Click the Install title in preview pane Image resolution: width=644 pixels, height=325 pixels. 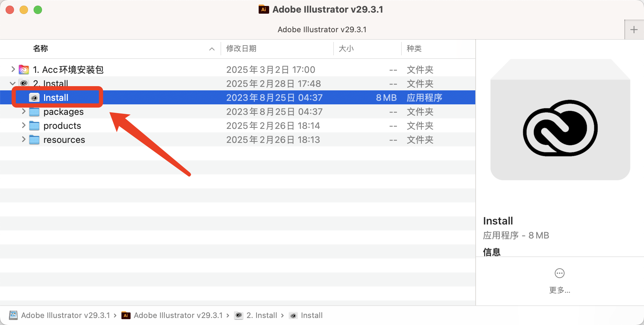[x=498, y=221]
